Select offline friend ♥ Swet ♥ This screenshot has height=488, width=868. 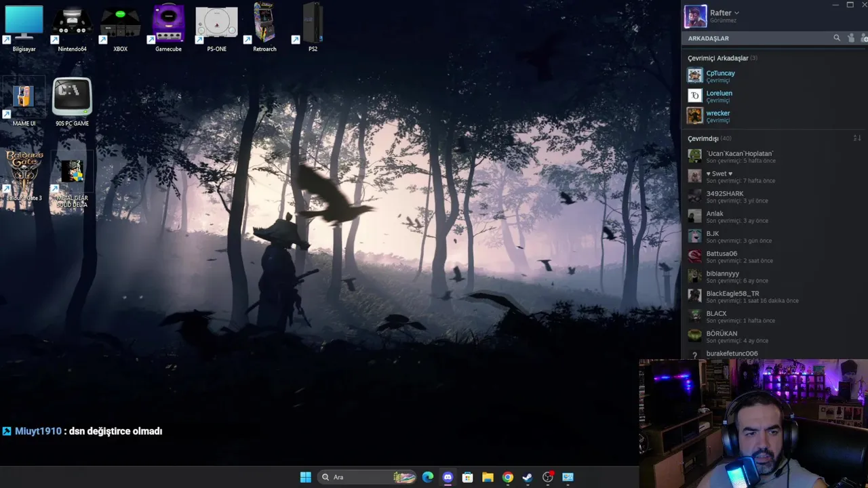pos(773,176)
